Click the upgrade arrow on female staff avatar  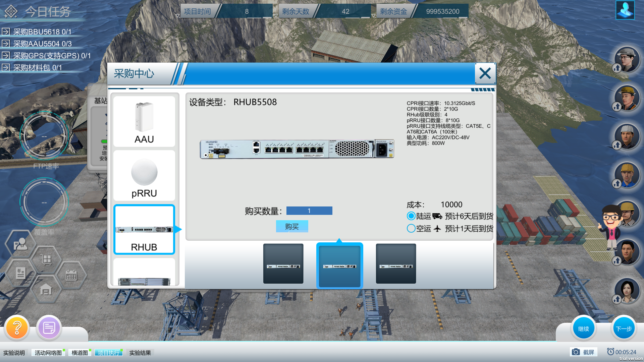(617, 299)
